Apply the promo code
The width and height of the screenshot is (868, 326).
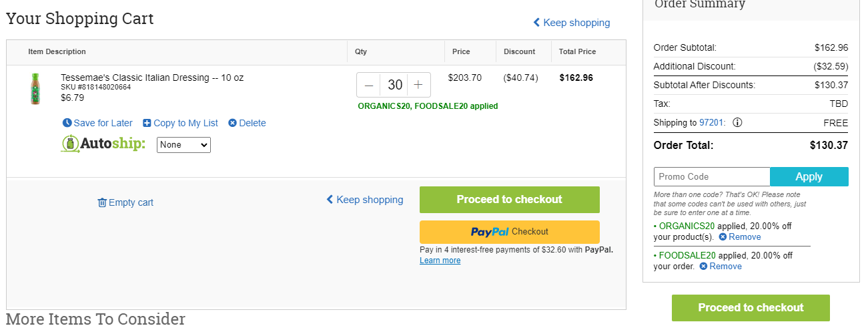[x=809, y=176]
